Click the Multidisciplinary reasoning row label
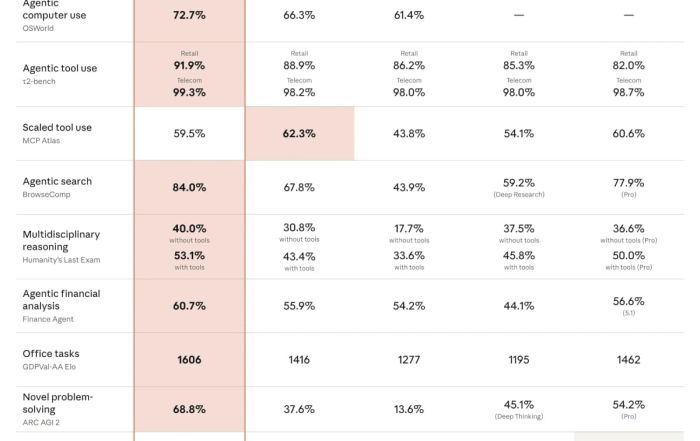 click(x=61, y=240)
